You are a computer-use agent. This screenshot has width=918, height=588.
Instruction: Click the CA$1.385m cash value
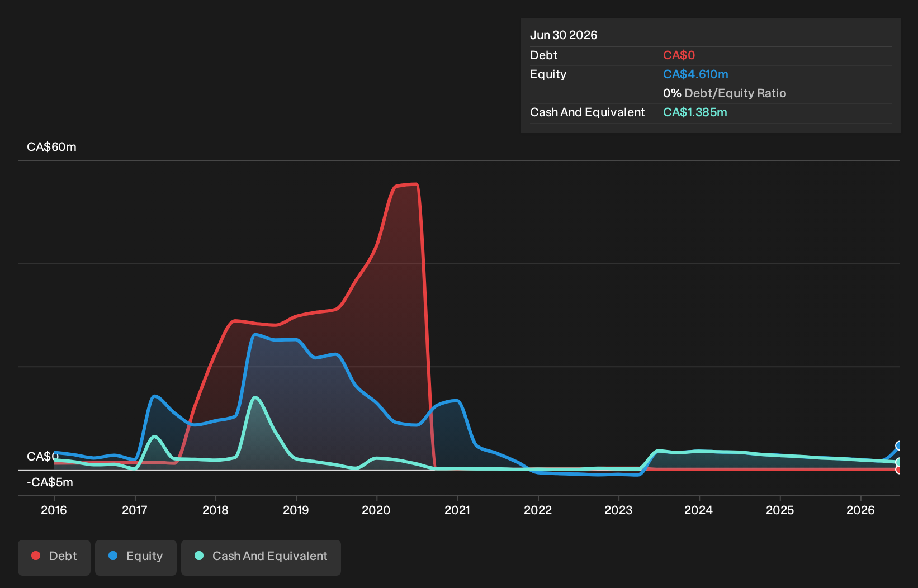[695, 112]
